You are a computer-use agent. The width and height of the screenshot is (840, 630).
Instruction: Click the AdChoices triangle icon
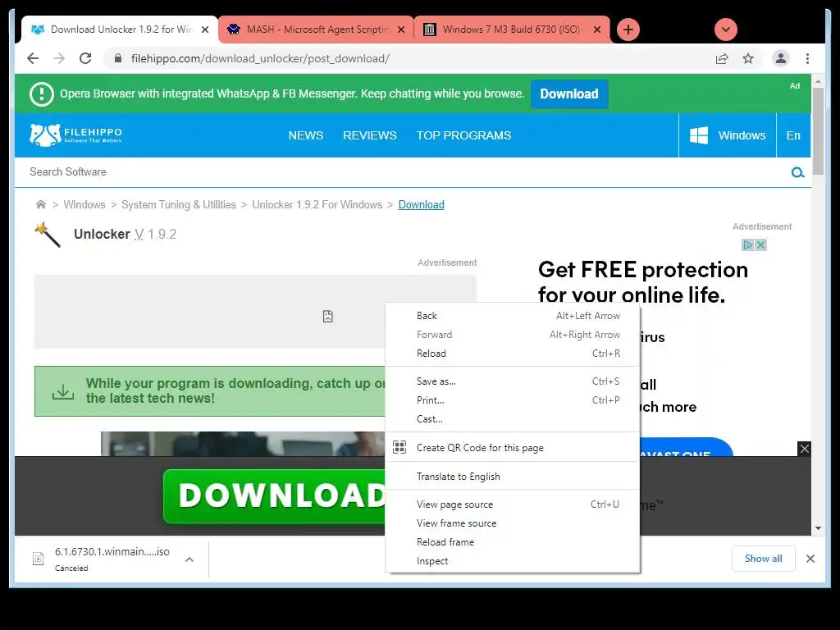(748, 244)
